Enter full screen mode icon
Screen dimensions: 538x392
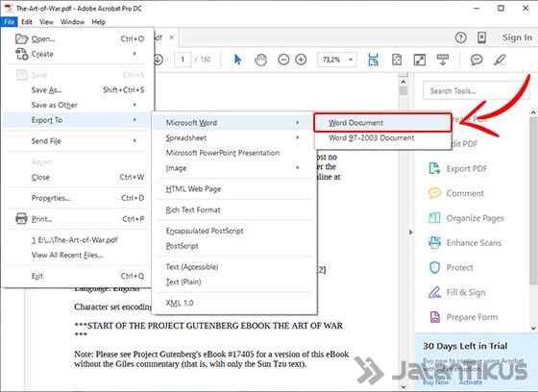click(x=420, y=60)
